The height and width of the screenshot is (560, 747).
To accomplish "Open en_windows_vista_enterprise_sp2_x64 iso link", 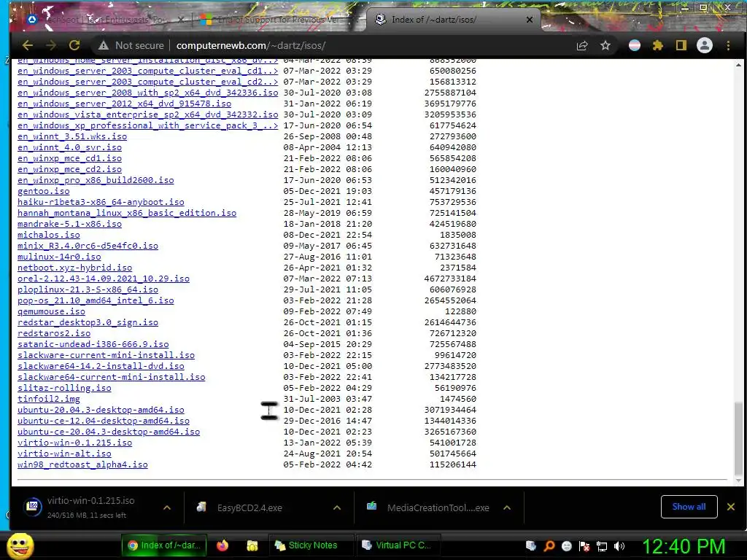I will click(147, 114).
